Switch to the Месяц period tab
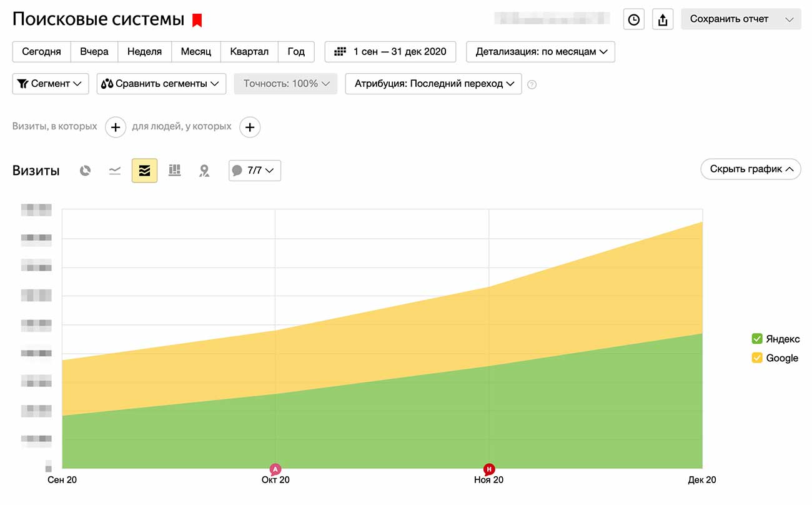The width and height of the screenshot is (812, 505). pos(196,51)
